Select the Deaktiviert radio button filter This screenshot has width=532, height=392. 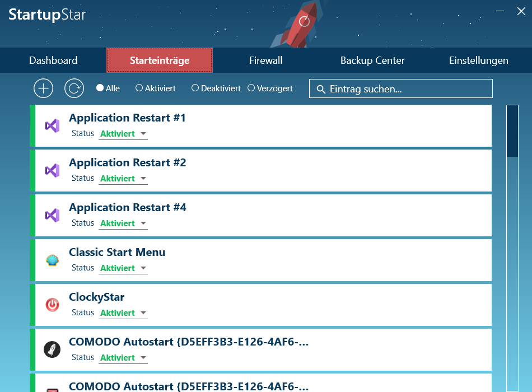coord(195,88)
